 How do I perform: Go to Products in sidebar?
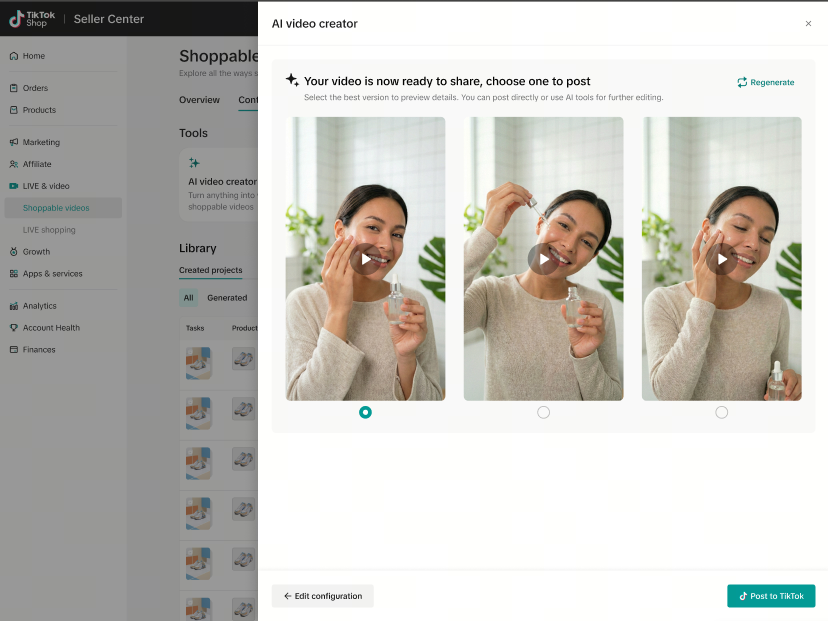[x=39, y=110]
